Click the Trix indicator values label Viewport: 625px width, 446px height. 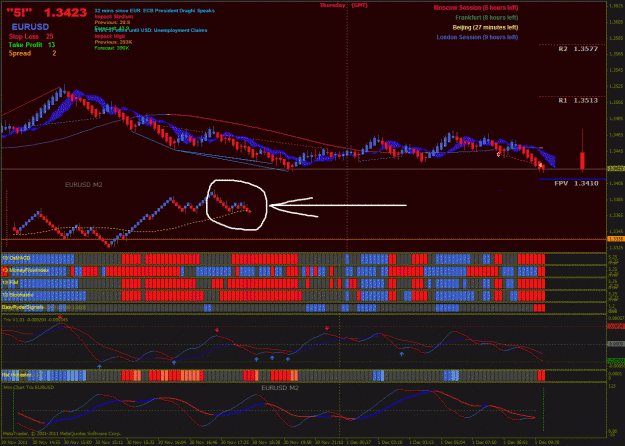(35, 320)
